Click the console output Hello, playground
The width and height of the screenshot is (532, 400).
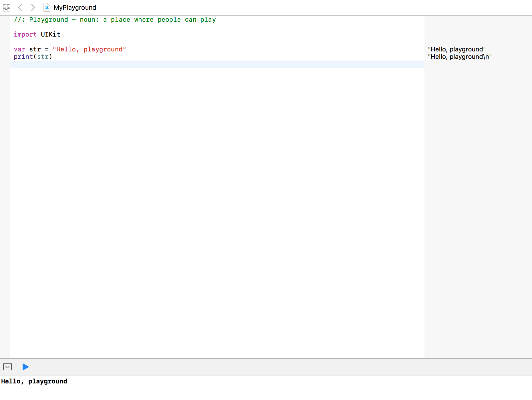(x=34, y=381)
